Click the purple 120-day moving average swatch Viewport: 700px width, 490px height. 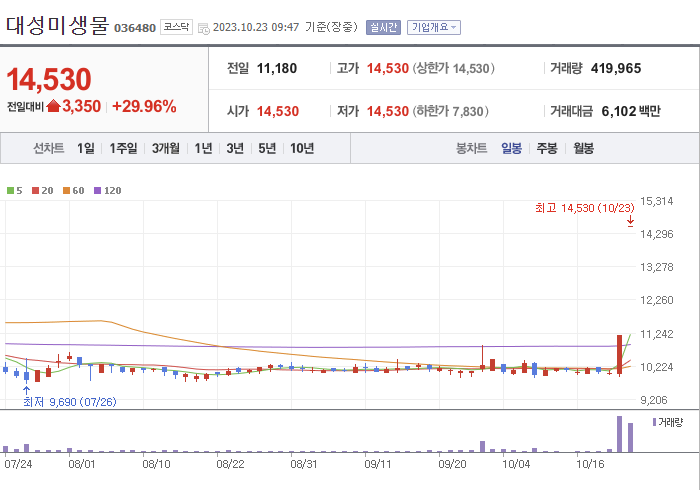(x=97, y=191)
